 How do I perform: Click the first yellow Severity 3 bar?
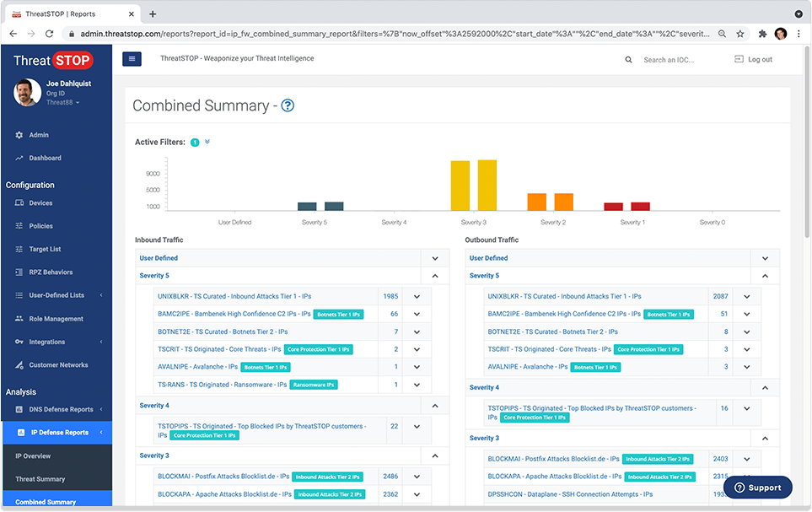[460, 186]
